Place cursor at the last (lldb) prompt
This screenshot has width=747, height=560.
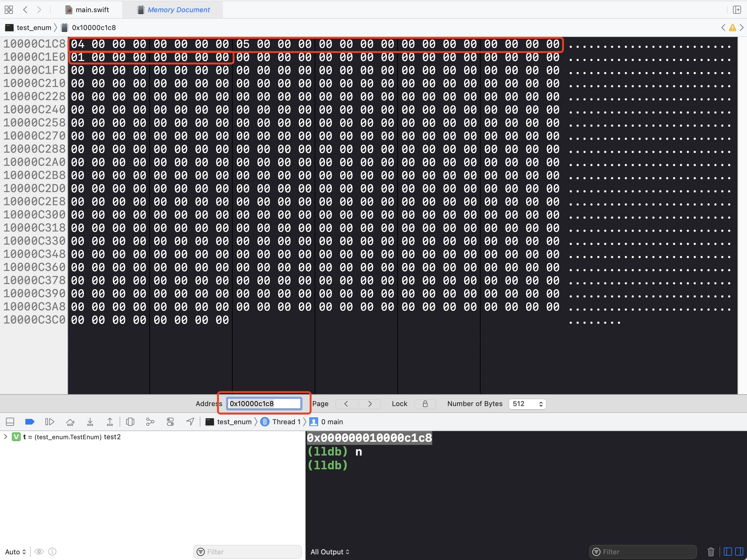coord(327,465)
